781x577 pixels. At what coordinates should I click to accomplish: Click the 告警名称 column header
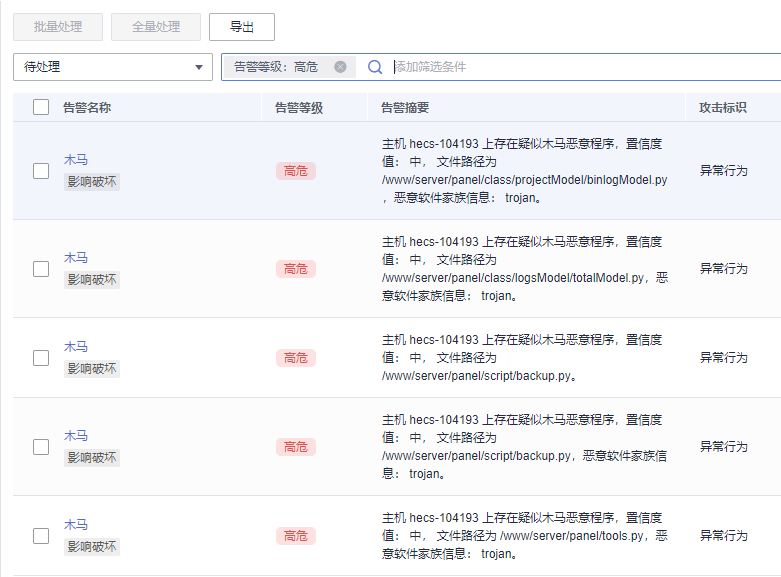(87, 107)
